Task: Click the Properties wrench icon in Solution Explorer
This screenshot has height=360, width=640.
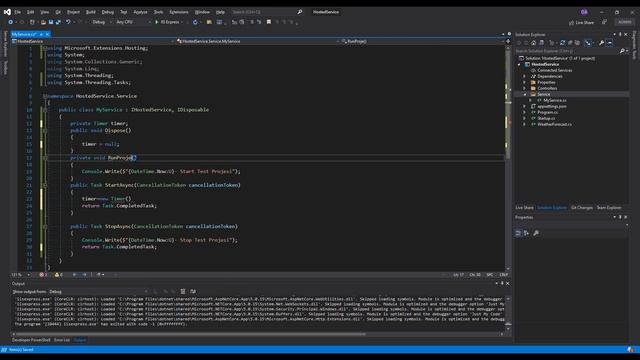Action: [601, 43]
